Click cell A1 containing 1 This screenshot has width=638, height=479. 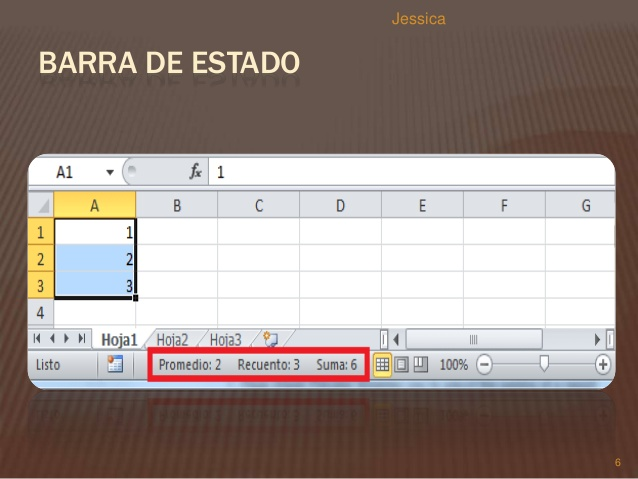(x=94, y=232)
